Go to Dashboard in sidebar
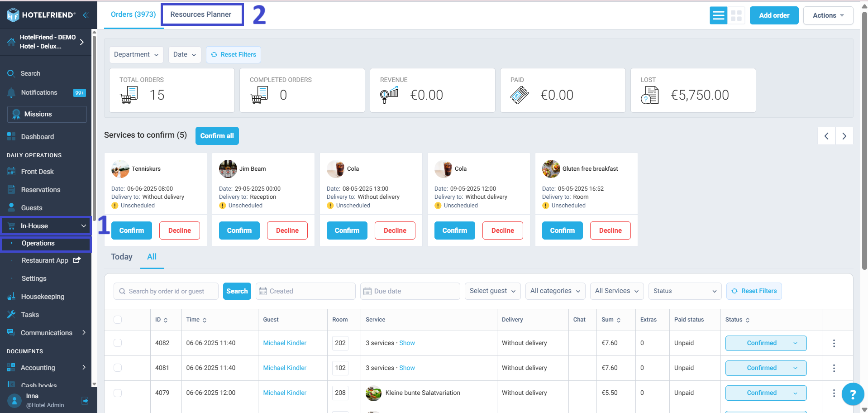This screenshot has height=413, width=868. 38,137
